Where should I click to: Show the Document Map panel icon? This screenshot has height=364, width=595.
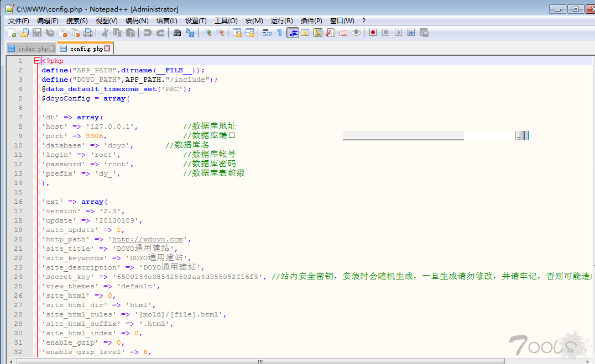(318, 33)
